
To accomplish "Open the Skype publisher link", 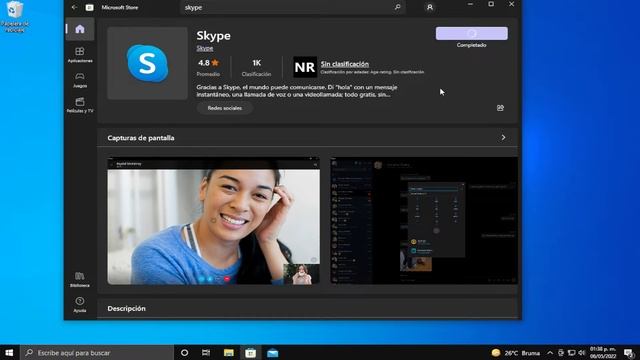I will click(204, 48).
